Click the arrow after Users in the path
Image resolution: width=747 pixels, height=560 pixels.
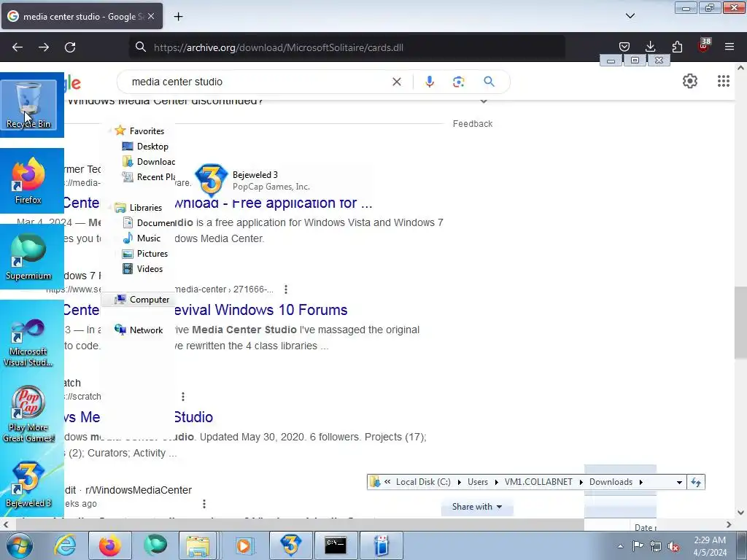496,482
